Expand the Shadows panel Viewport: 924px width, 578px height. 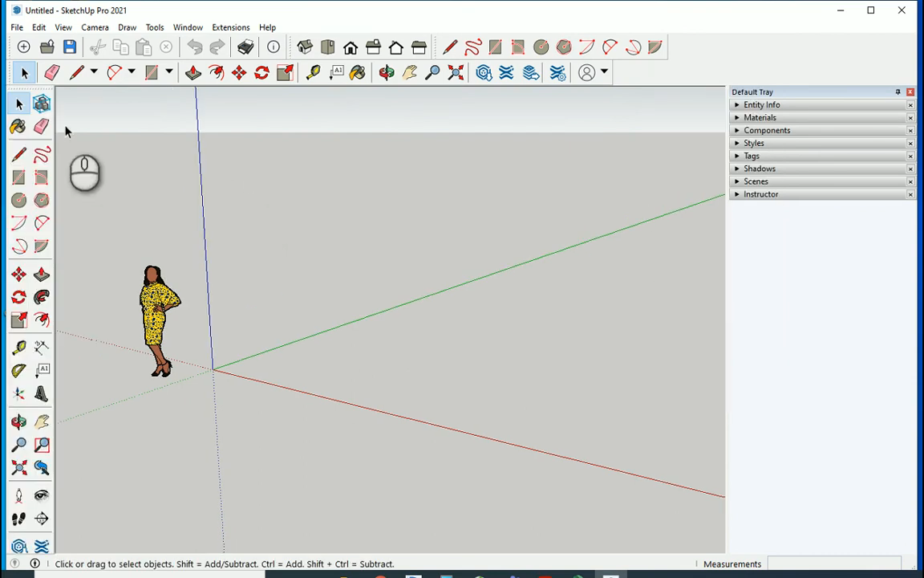tap(760, 169)
